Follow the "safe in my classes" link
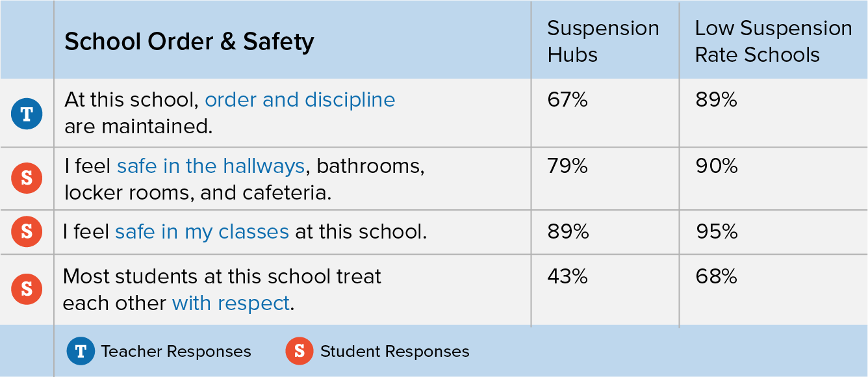The height and width of the screenshot is (377, 868). (x=201, y=231)
